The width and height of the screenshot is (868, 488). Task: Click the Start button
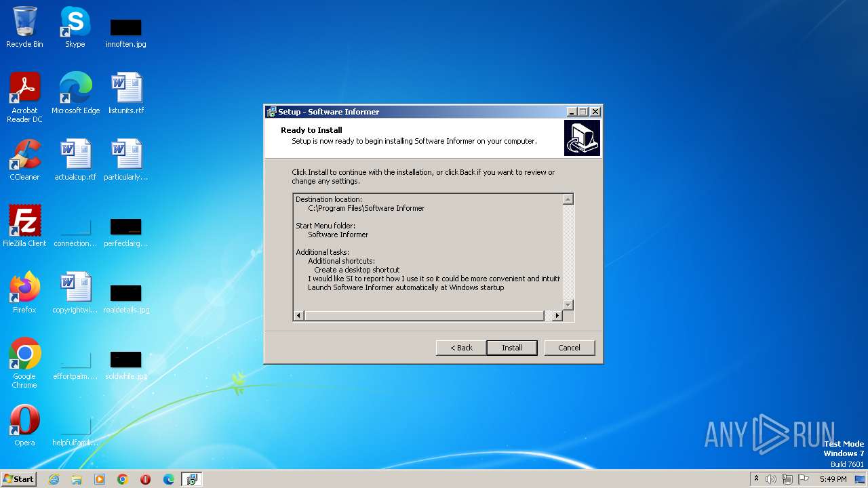pyautogui.click(x=19, y=479)
